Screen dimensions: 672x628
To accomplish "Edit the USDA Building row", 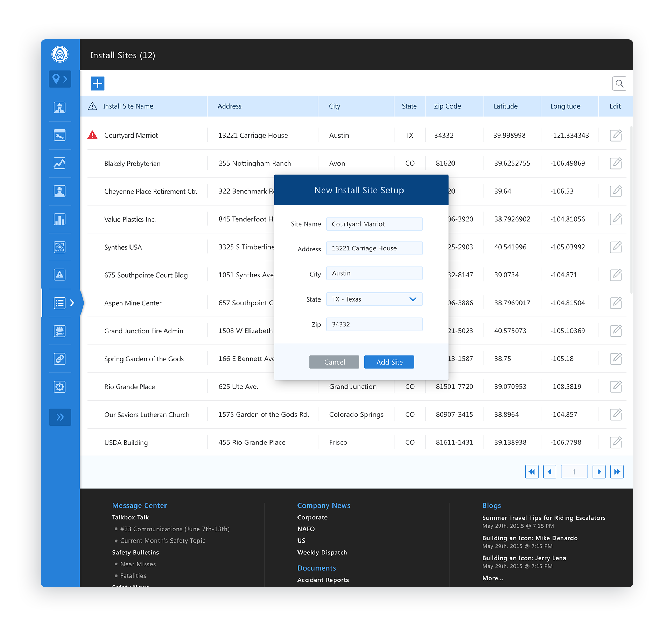I will point(616,442).
